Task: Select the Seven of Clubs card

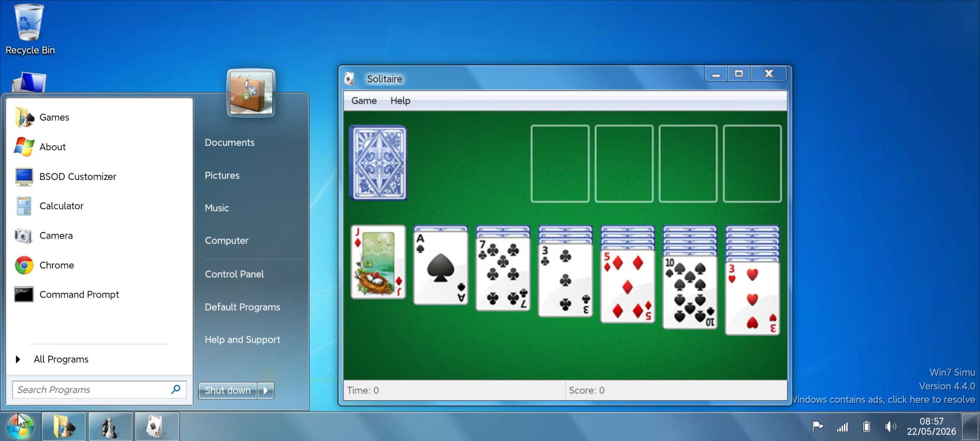Action: 503,274
